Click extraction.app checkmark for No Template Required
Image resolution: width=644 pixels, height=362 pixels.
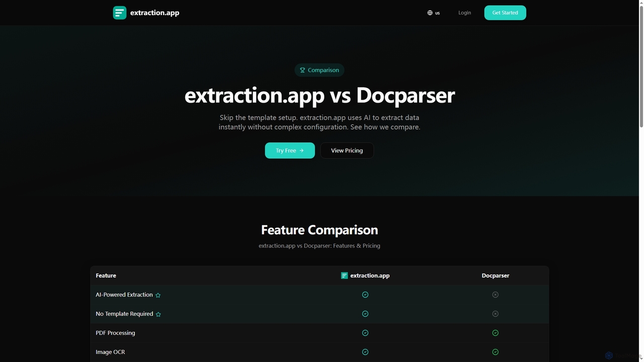365,314
